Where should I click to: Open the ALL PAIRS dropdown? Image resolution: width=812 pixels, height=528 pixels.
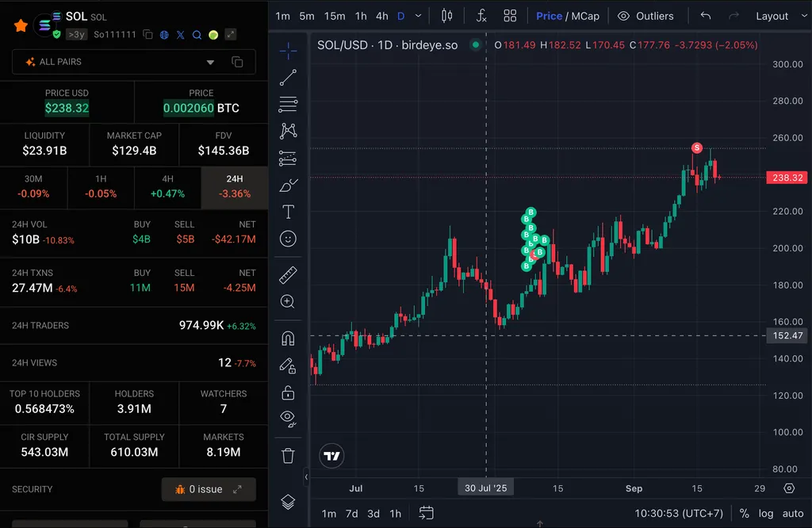click(120, 62)
